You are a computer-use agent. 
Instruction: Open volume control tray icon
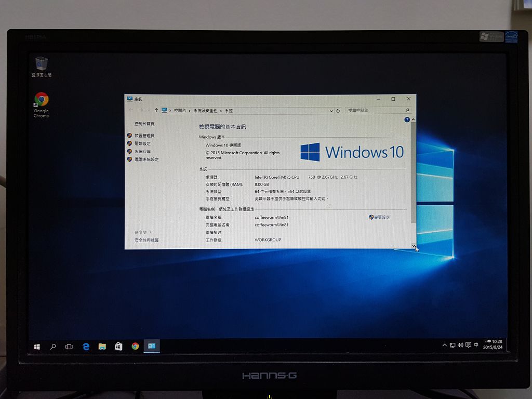point(460,345)
